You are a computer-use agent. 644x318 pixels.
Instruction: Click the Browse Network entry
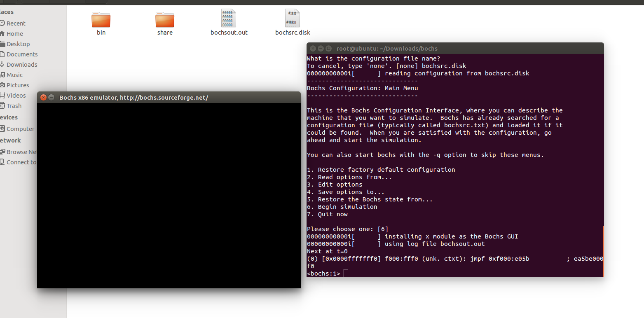click(x=21, y=152)
